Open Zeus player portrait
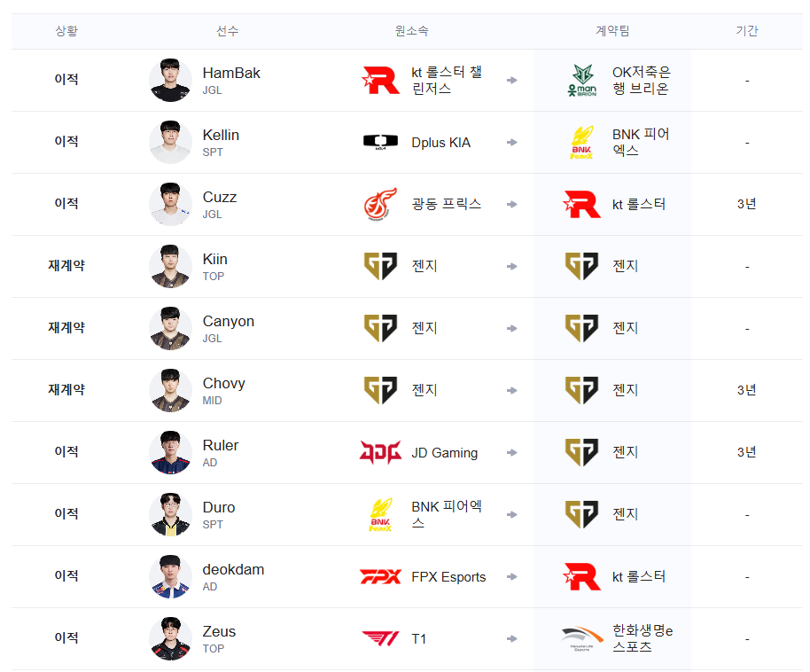 click(170, 638)
